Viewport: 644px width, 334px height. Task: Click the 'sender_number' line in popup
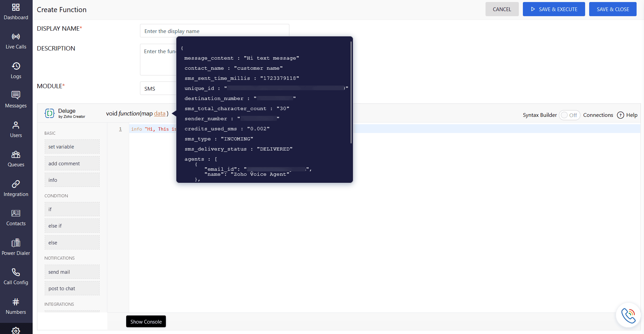pyautogui.click(x=232, y=119)
